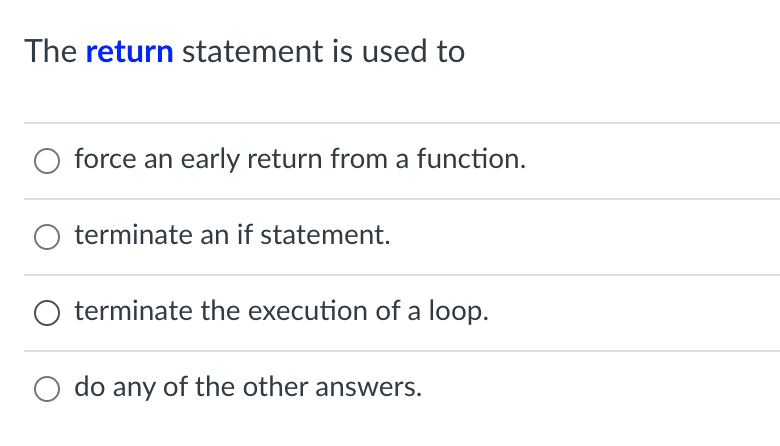This screenshot has width=780, height=446.
Task: Click the "statement is used to" question text
Action: coord(323,52)
